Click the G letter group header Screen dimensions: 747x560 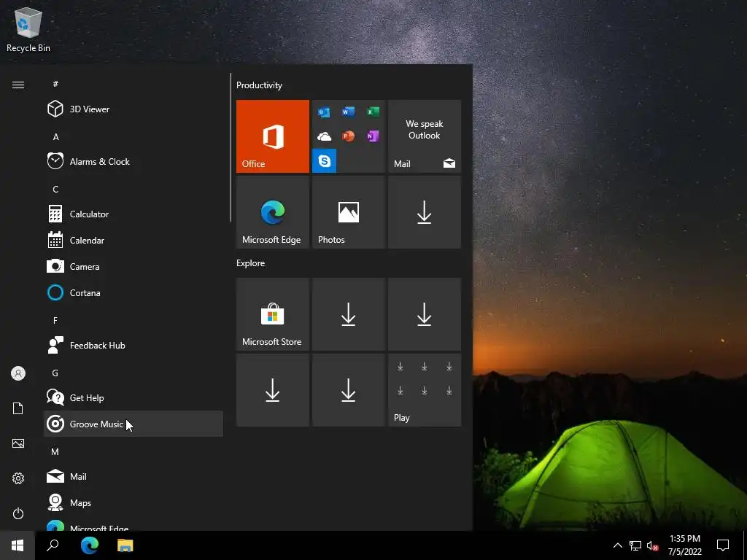(x=55, y=373)
